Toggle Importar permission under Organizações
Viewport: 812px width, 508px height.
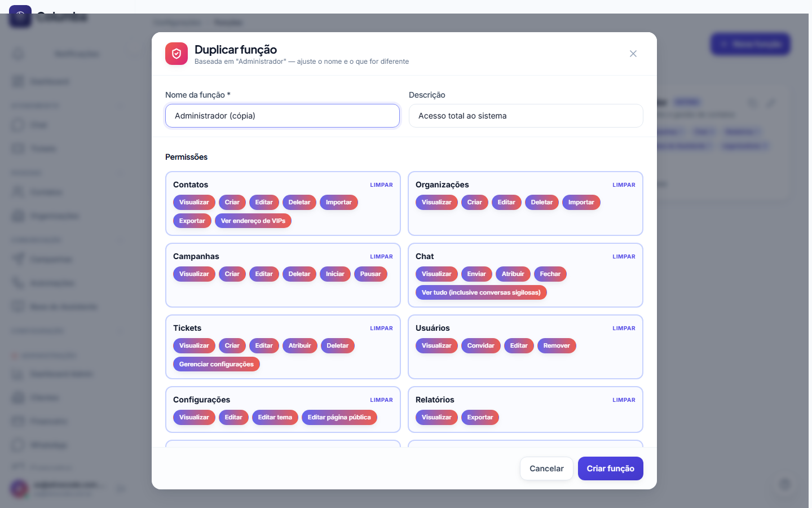click(x=581, y=202)
